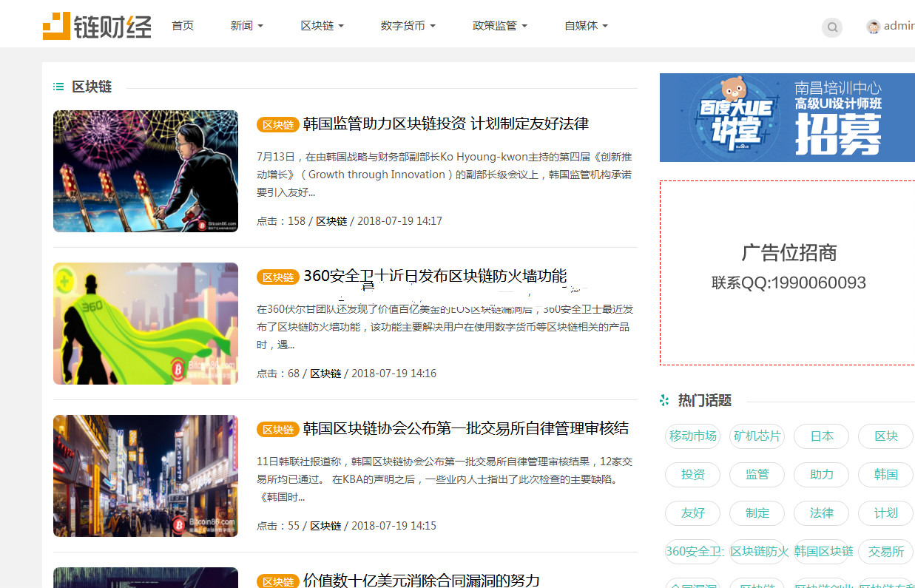Click summary text starting 7月13日，在由韩国战略

pos(445,175)
